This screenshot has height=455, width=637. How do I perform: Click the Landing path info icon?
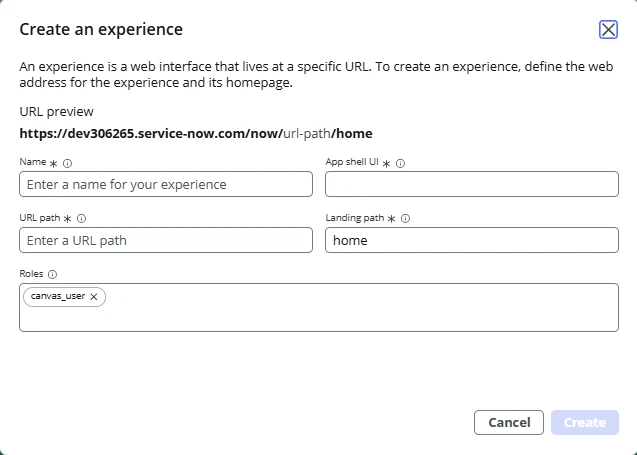(406, 218)
